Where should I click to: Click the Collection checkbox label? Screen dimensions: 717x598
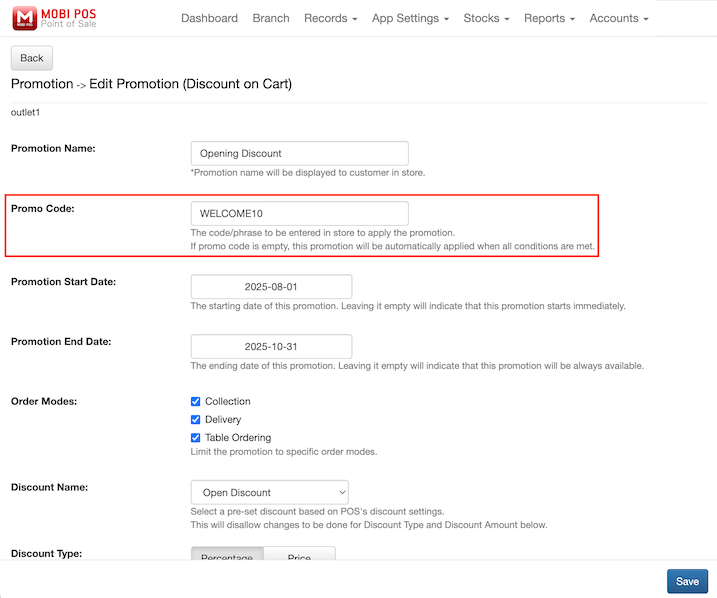[228, 401]
